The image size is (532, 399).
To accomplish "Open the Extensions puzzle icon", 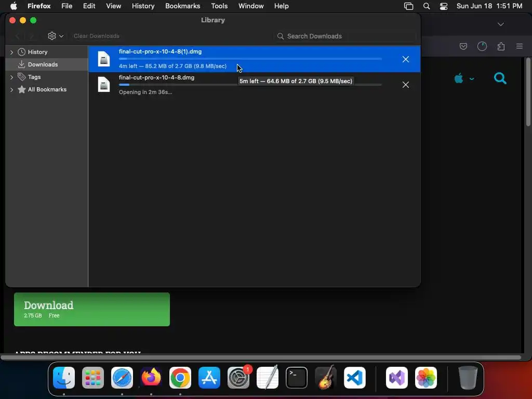I will tap(501, 46).
